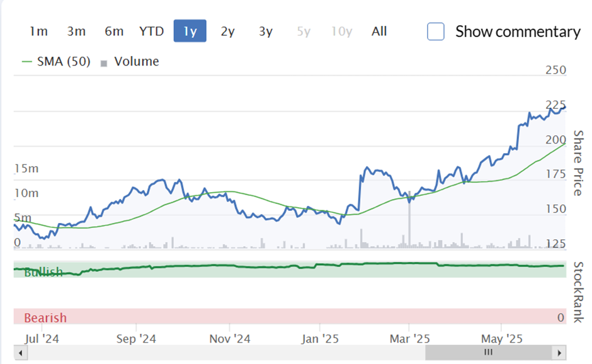Select the 1m time range
This screenshot has height=364, width=592.
38,31
